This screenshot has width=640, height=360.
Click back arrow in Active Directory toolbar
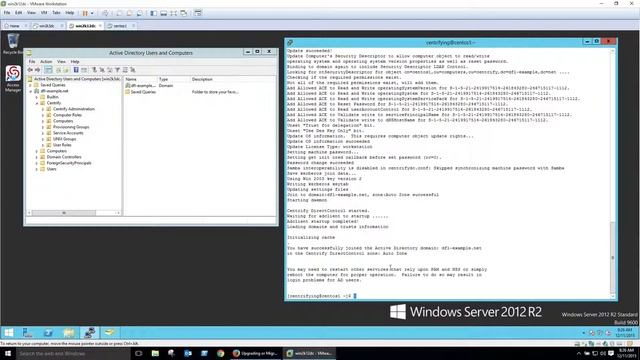point(30,70)
